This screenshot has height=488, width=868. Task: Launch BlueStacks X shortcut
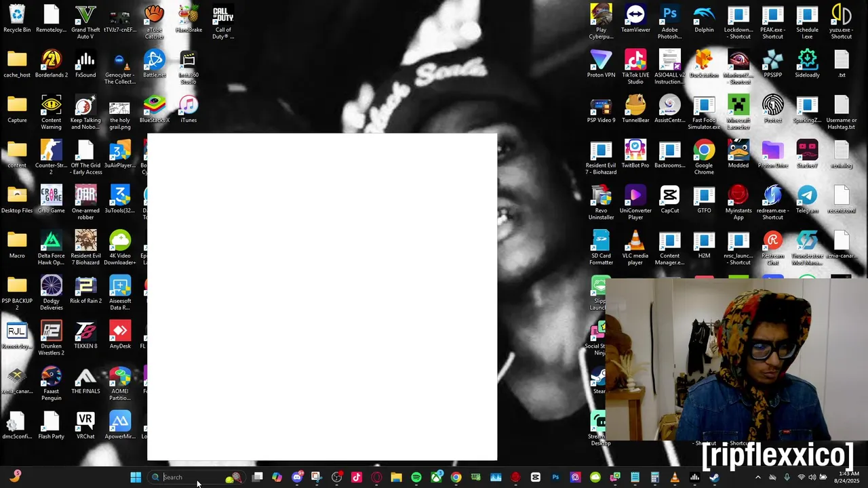coord(154,110)
